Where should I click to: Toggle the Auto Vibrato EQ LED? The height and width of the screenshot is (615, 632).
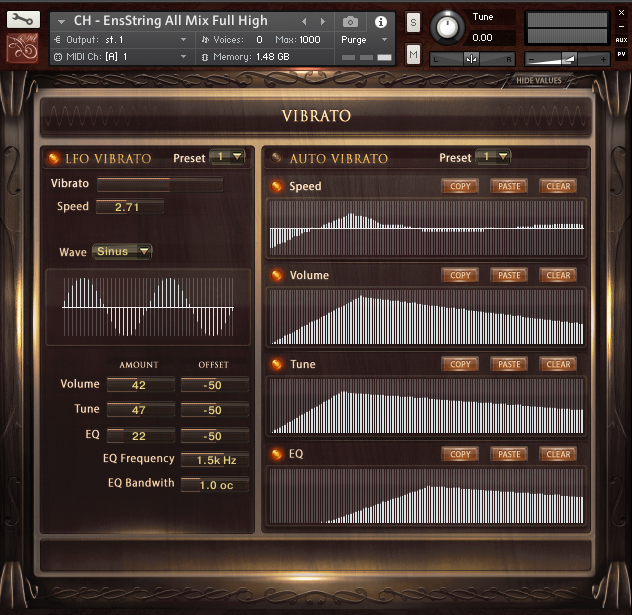point(276,454)
